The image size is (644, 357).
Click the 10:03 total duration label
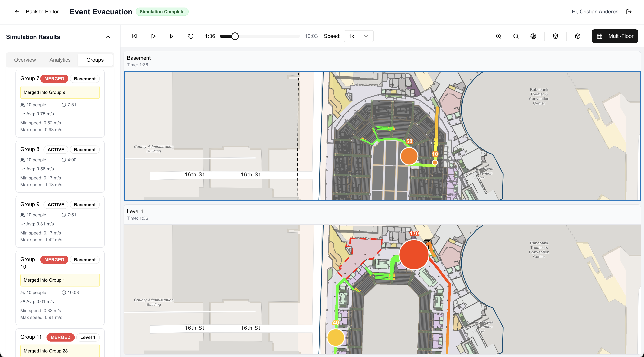(x=311, y=36)
